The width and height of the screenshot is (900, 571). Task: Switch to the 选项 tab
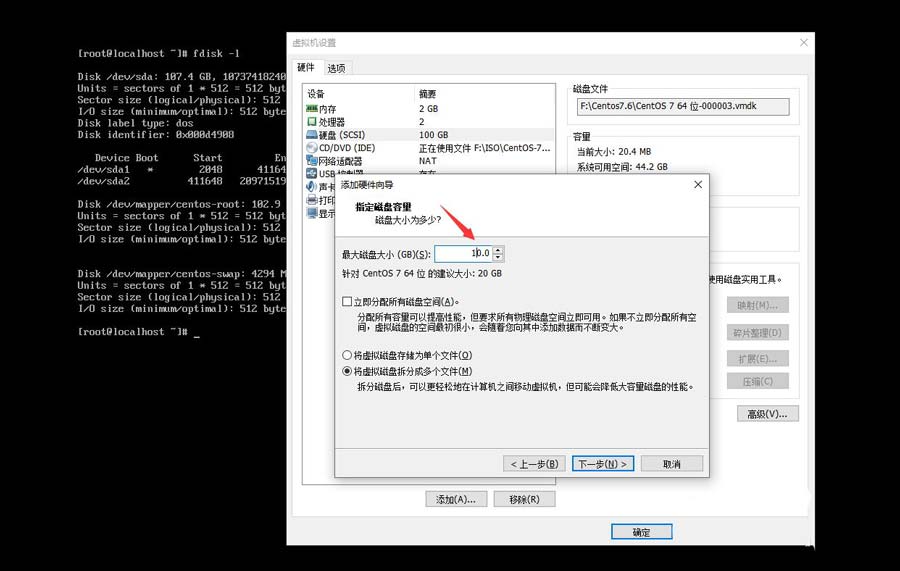click(x=336, y=68)
